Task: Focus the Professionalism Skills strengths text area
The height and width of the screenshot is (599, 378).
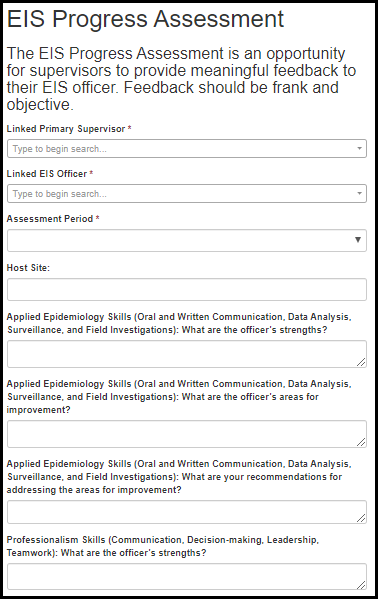Action: [187, 576]
